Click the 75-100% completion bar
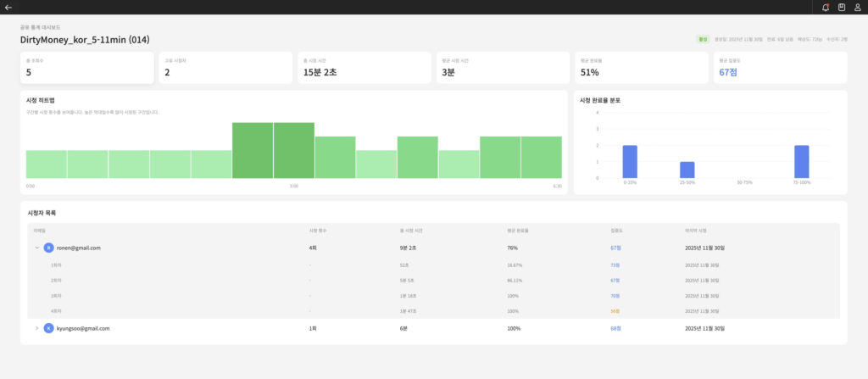The width and height of the screenshot is (868, 379). pos(801,161)
